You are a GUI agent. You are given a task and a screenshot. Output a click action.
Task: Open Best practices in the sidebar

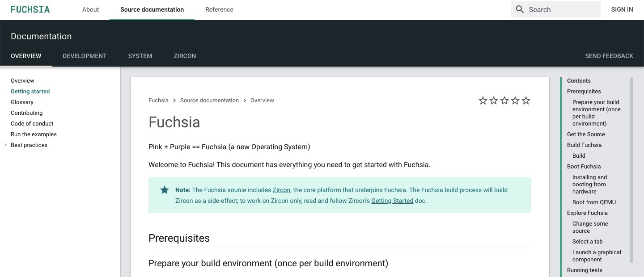29,145
